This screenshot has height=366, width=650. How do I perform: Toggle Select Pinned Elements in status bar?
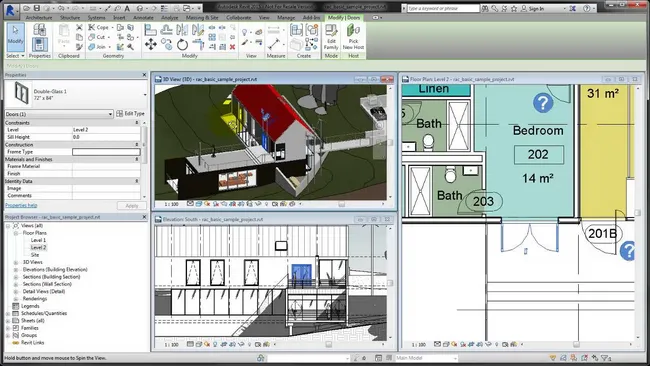pos(574,358)
